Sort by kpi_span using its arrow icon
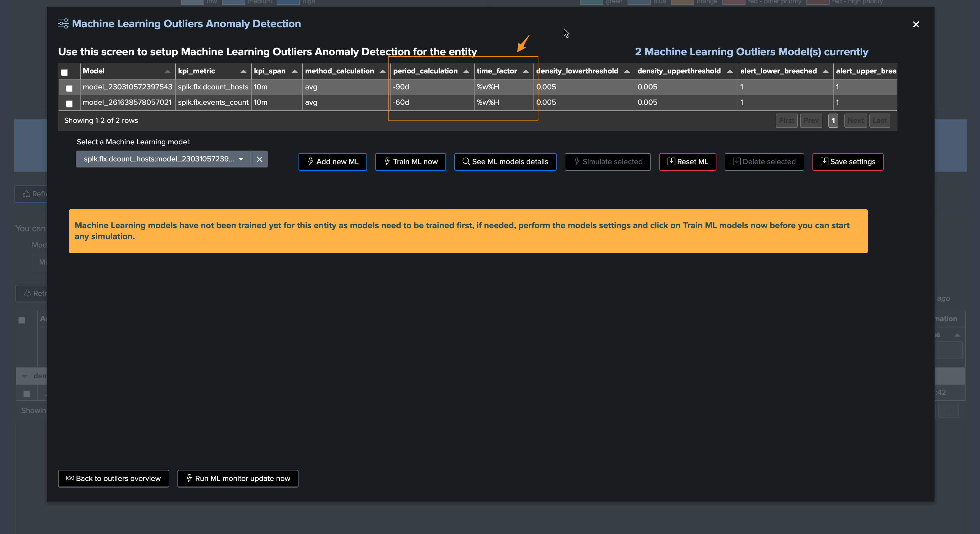 [294, 71]
